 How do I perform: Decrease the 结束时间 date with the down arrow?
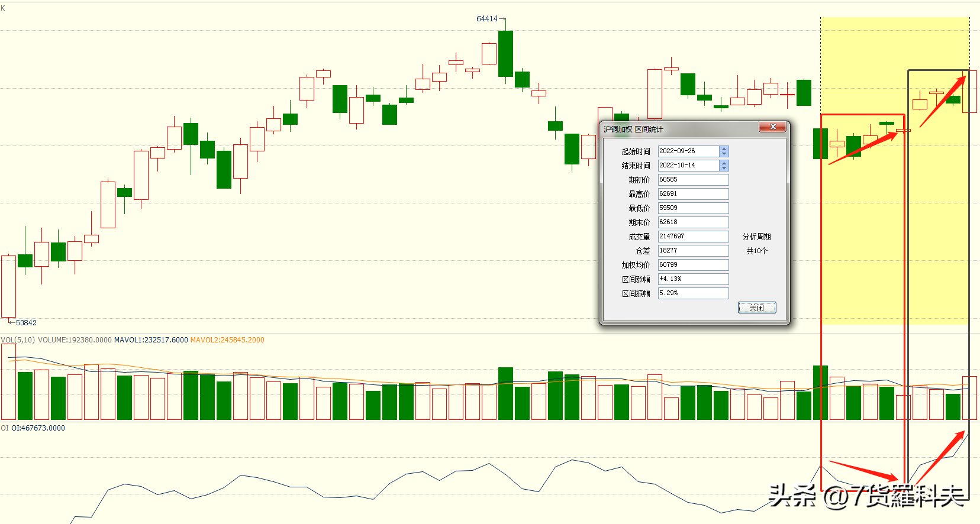(x=724, y=168)
